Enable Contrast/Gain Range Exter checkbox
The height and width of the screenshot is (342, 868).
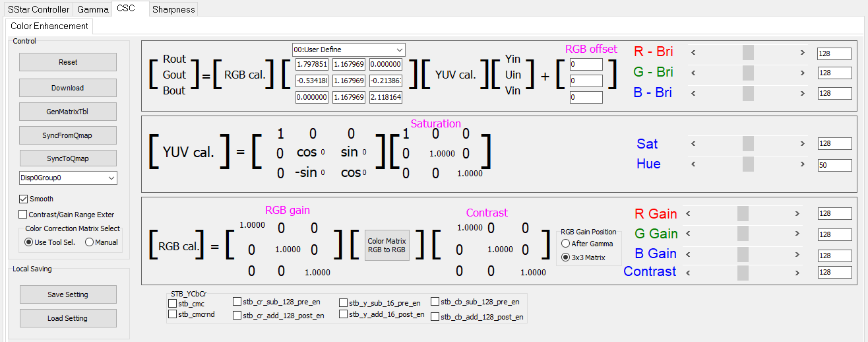click(24, 215)
